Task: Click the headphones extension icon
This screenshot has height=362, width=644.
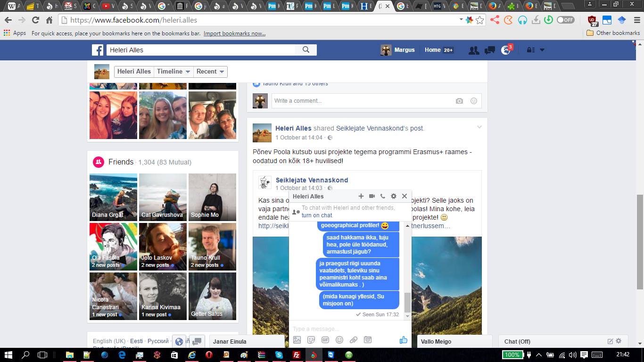Action: tap(522, 20)
